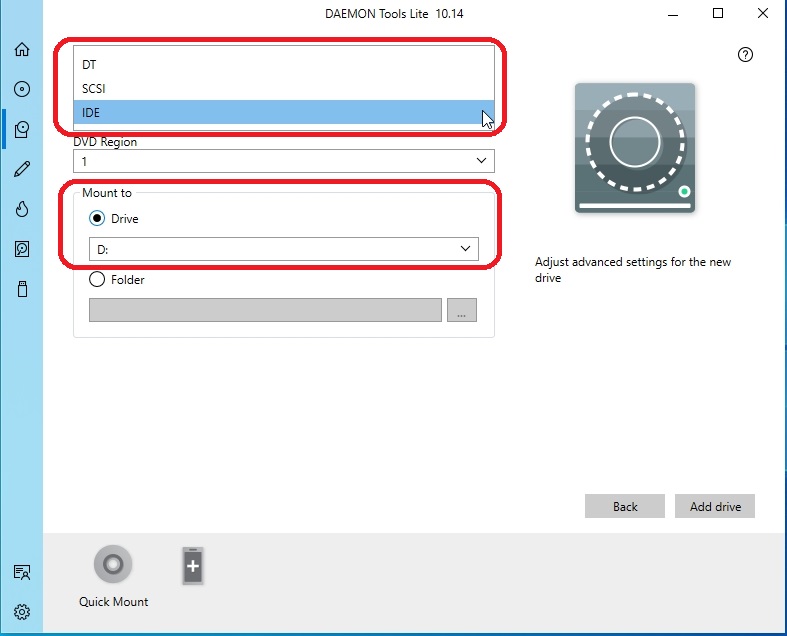Minimize the DAEMON Tools window
The width and height of the screenshot is (787, 636).
click(x=673, y=14)
